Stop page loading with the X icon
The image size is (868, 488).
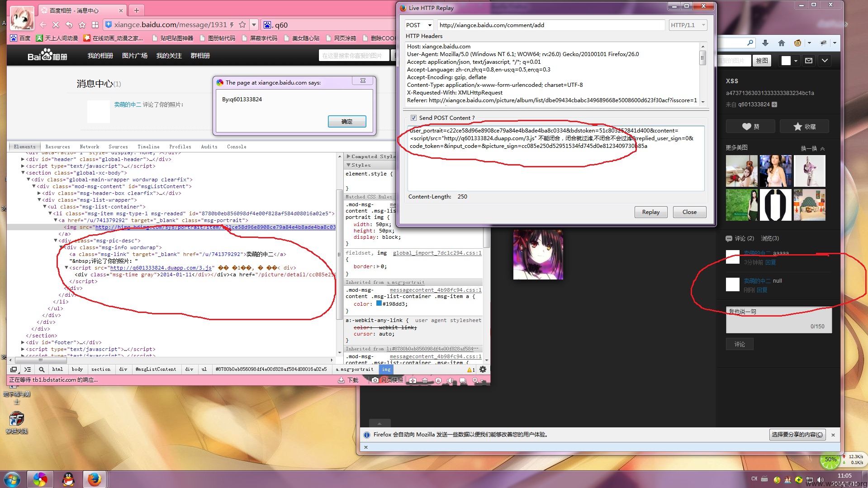[56, 25]
